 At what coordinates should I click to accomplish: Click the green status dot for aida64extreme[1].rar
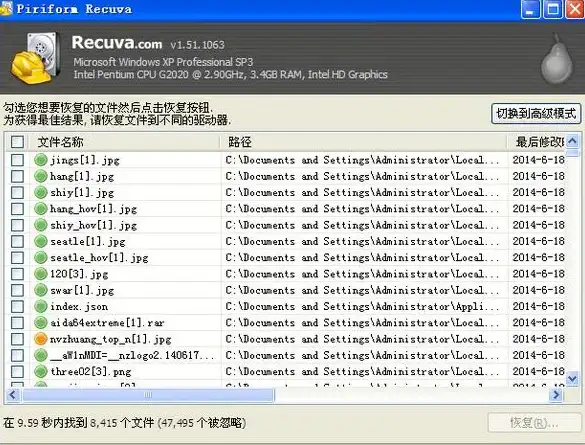coord(41,323)
